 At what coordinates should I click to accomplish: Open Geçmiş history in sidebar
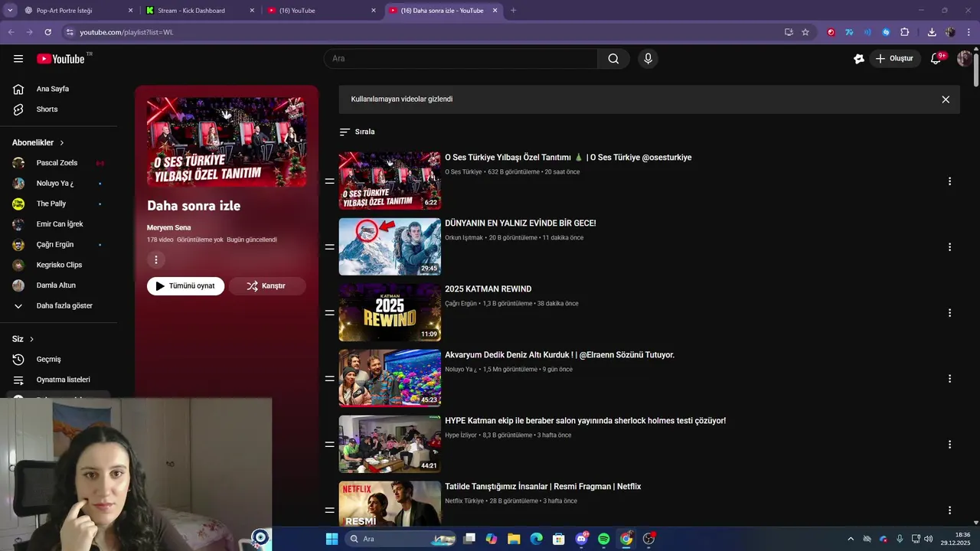pyautogui.click(x=58, y=360)
